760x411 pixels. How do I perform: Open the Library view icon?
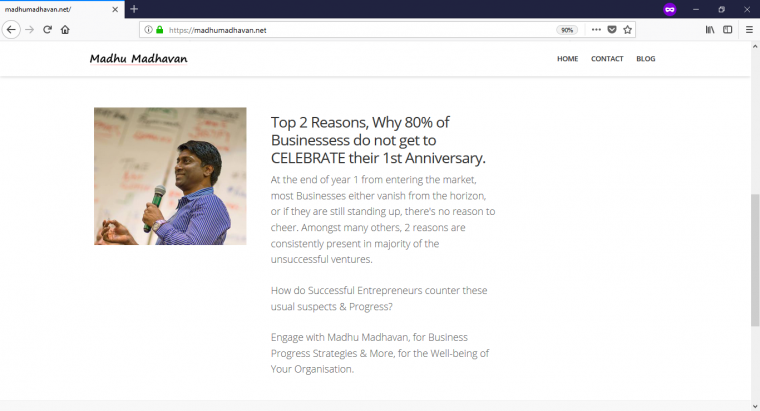(x=710, y=30)
